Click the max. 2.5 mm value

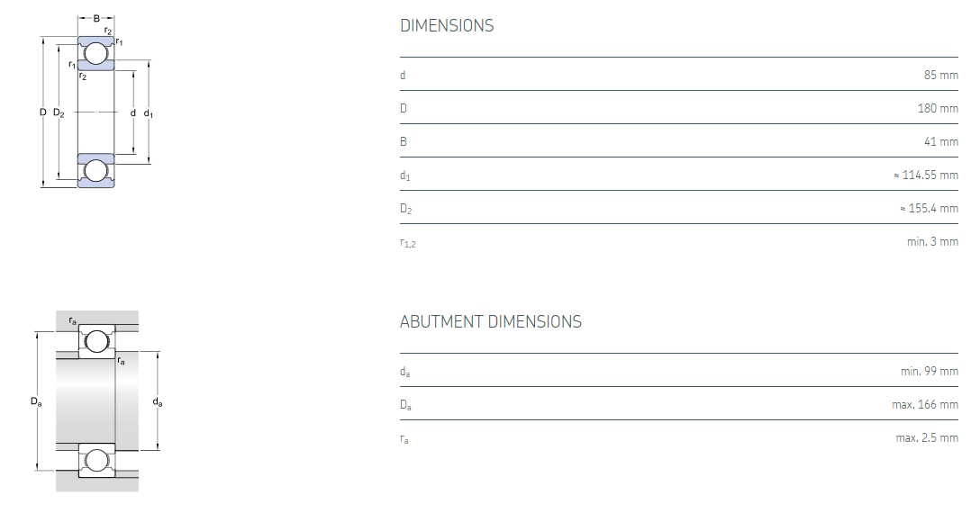(927, 437)
